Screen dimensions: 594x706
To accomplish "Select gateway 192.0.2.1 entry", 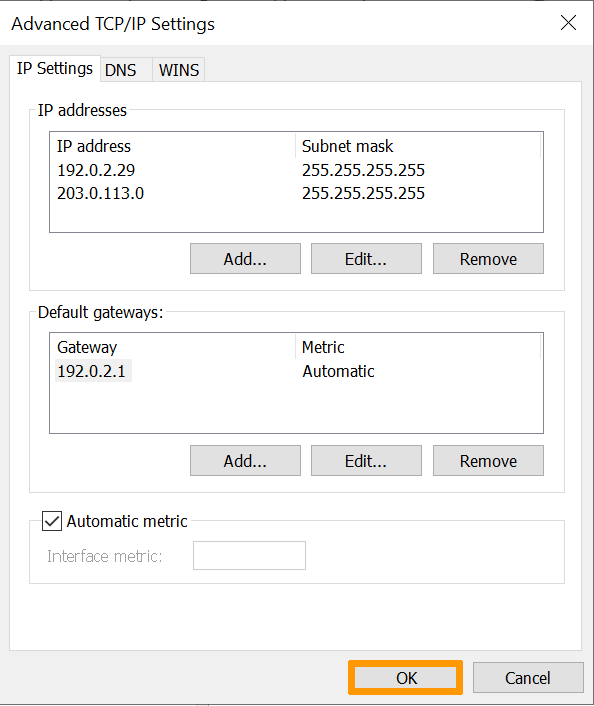I will tap(92, 371).
